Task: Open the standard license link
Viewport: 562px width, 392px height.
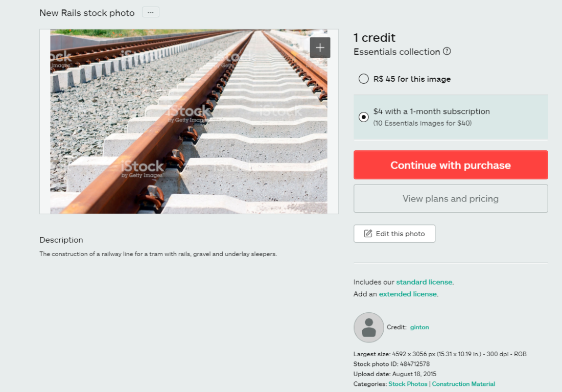Action: (x=424, y=282)
